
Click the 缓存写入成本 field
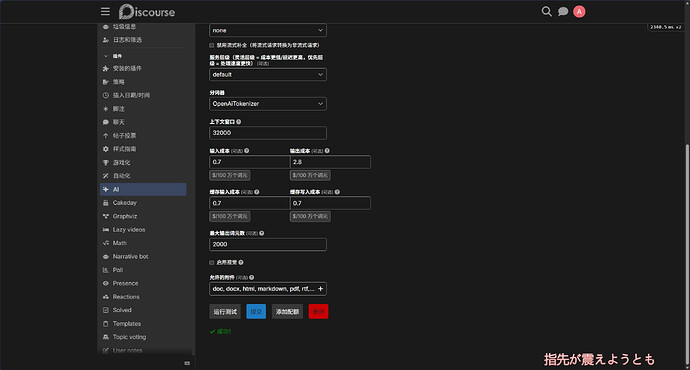coord(330,203)
